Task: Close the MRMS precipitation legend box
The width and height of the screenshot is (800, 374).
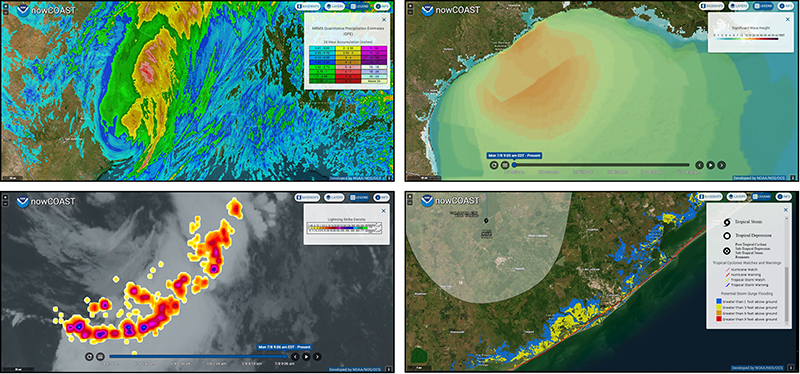Action: pyautogui.click(x=384, y=19)
